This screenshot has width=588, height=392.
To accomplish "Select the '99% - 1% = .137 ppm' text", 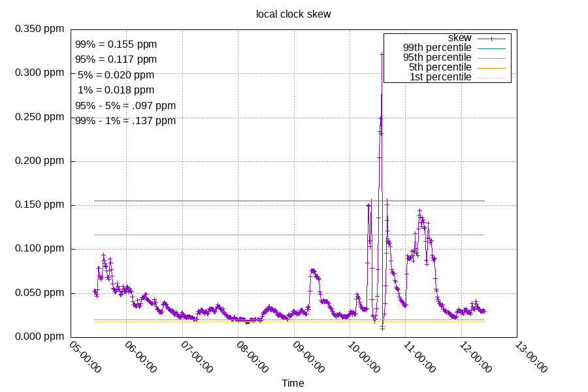I will [x=125, y=121].
